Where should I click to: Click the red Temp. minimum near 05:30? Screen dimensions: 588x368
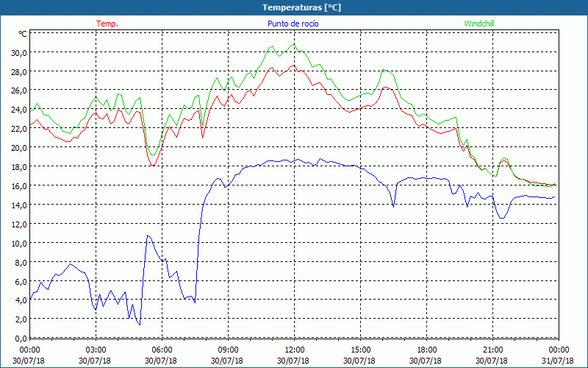153,165
